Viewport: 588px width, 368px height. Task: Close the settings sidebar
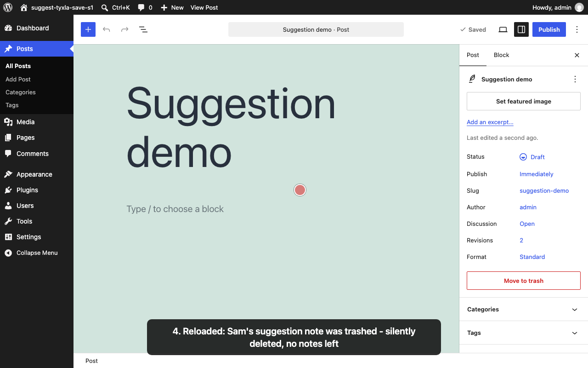click(577, 55)
